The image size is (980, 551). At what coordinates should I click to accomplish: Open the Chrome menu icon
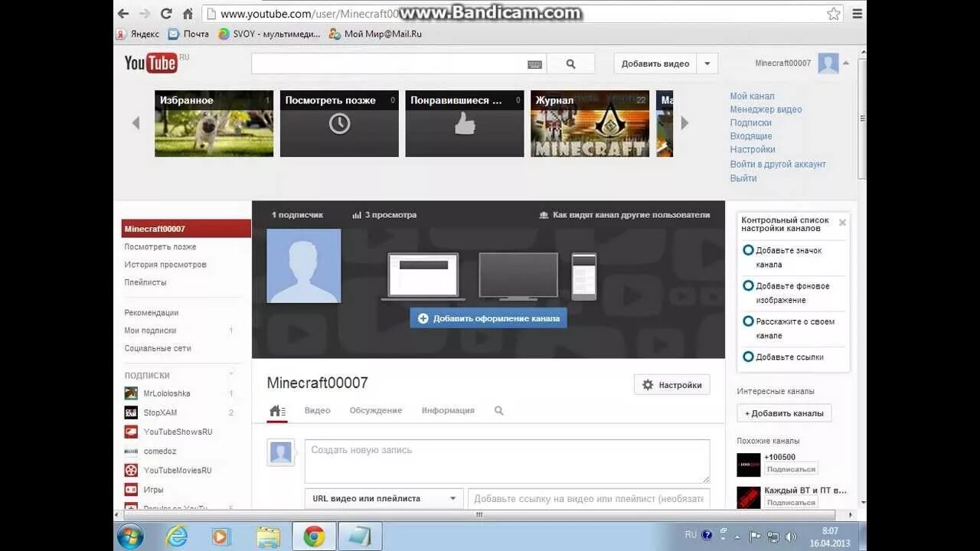tap(857, 14)
